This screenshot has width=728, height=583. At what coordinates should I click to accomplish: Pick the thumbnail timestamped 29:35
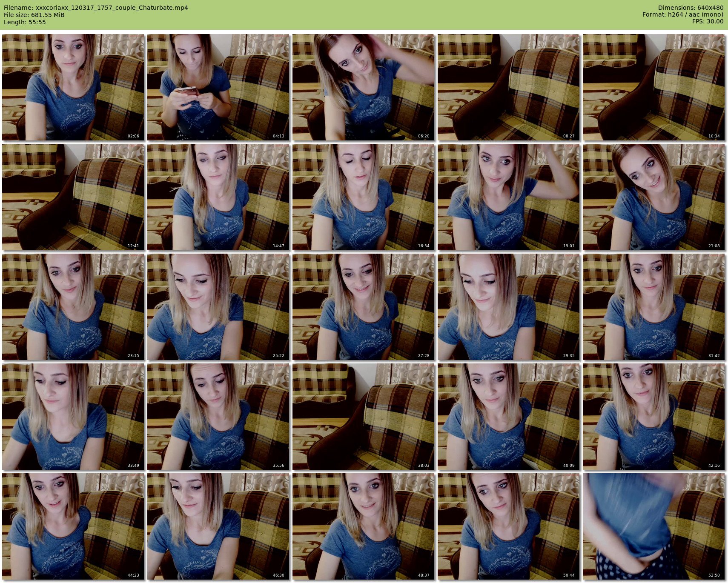[x=508, y=307]
